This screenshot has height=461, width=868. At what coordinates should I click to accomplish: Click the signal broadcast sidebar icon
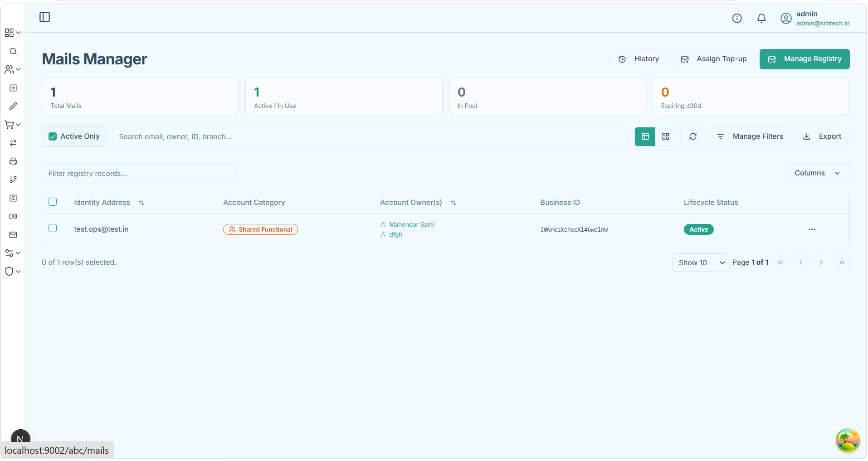click(x=13, y=216)
